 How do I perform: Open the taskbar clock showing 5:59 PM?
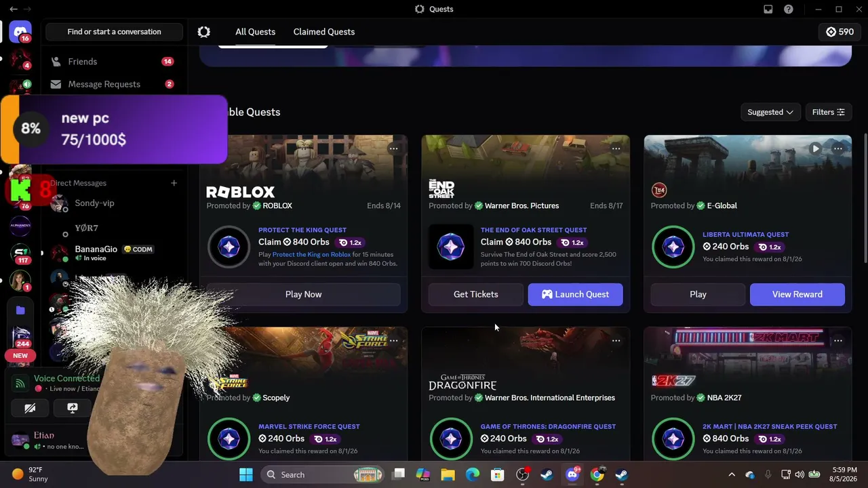click(x=844, y=474)
